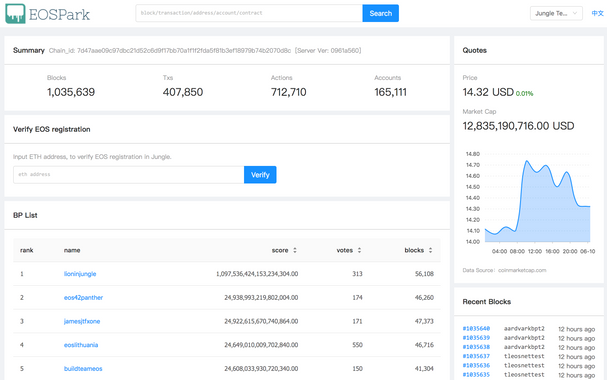Viewport: 607px width, 380px height.
Task: Open eos42panther producer link
Action: (83, 298)
